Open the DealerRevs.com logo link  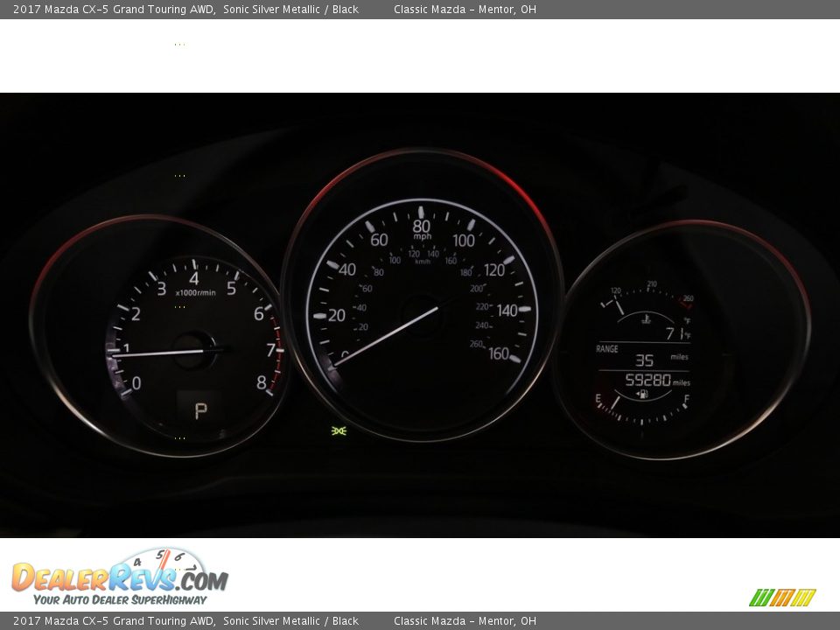coord(119,577)
